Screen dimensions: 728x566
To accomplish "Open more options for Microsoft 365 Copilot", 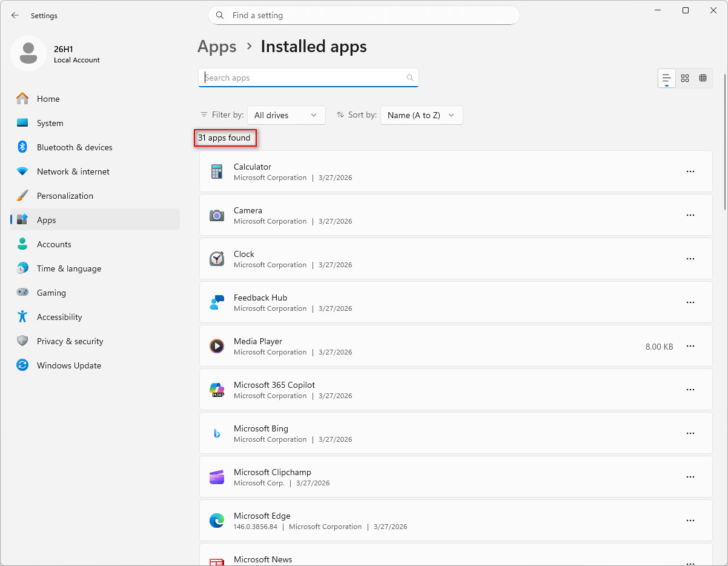I will click(690, 390).
